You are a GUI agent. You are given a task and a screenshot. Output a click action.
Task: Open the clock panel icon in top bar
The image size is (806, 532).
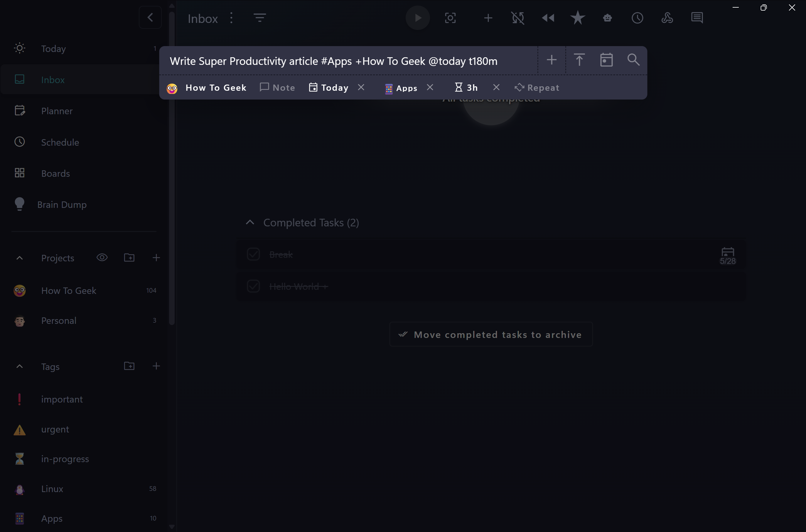coord(637,18)
